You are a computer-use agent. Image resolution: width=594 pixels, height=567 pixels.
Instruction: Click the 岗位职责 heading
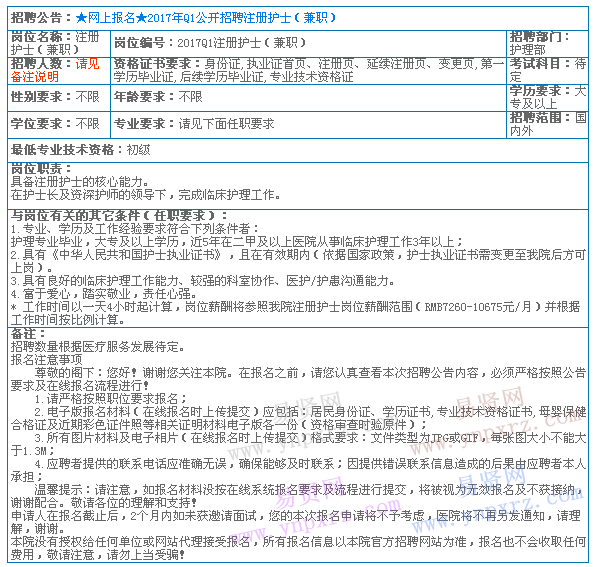[x=41, y=169]
